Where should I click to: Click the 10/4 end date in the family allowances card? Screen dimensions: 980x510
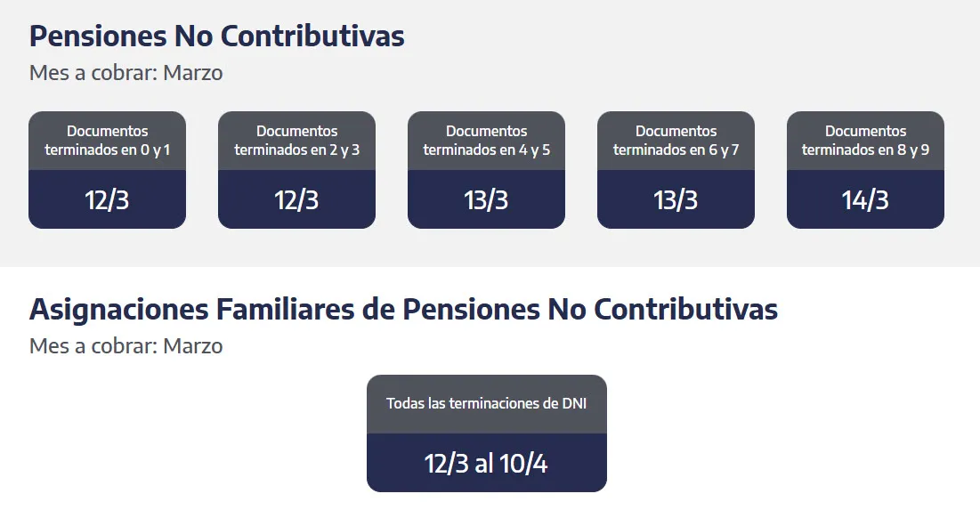click(525, 464)
